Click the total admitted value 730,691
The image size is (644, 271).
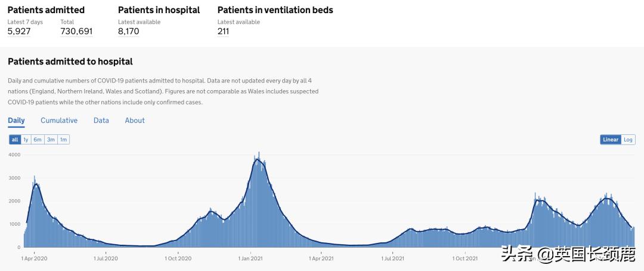[76, 32]
